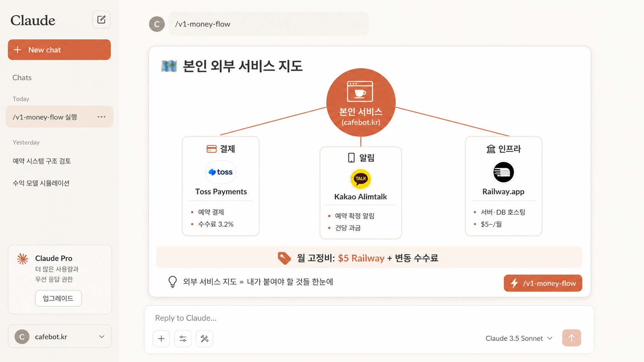The image size is (644, 362).
Task: Click the Claude logo text
Action: [x=33, y=20]
